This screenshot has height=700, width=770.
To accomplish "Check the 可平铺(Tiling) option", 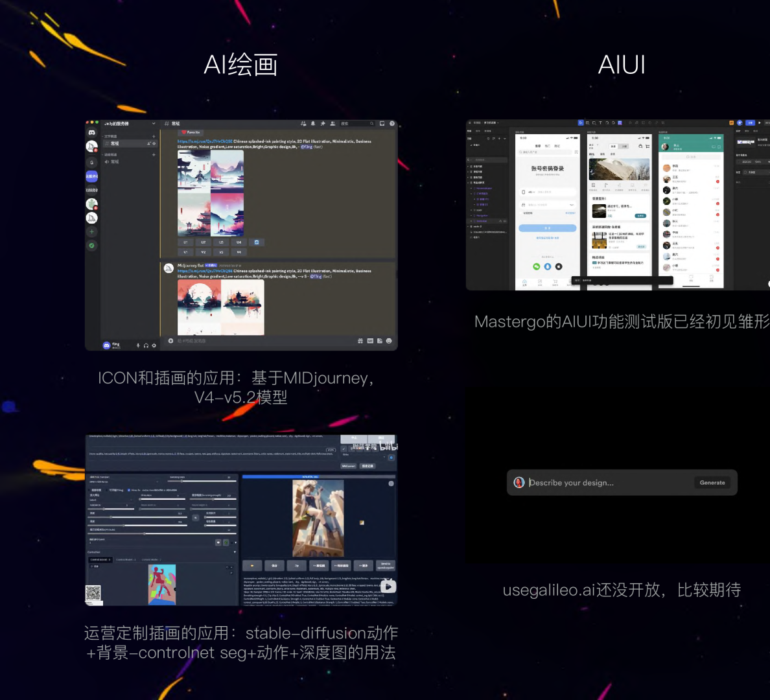I will (x=107, y=490).
